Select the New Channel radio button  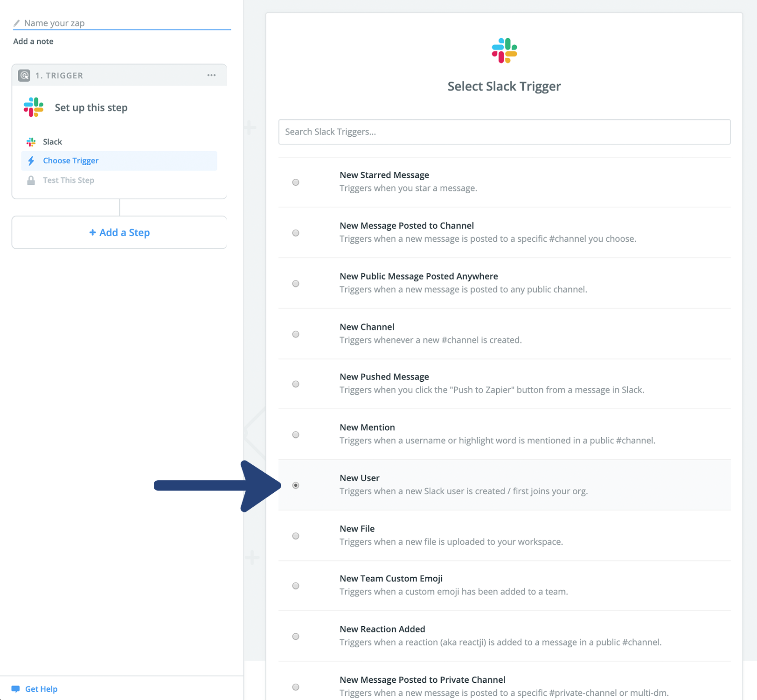tap(296, 334)
